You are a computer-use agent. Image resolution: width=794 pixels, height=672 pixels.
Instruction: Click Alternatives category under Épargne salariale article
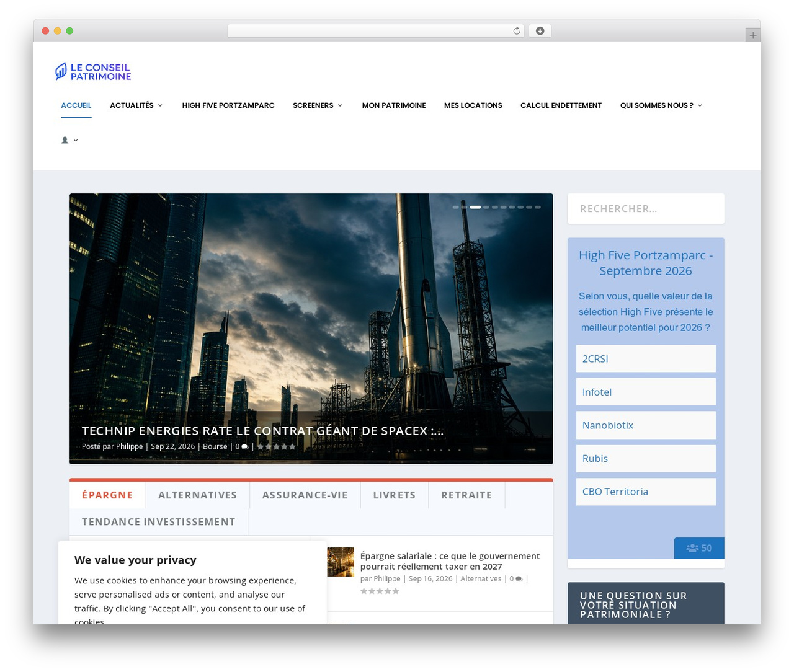481,579
